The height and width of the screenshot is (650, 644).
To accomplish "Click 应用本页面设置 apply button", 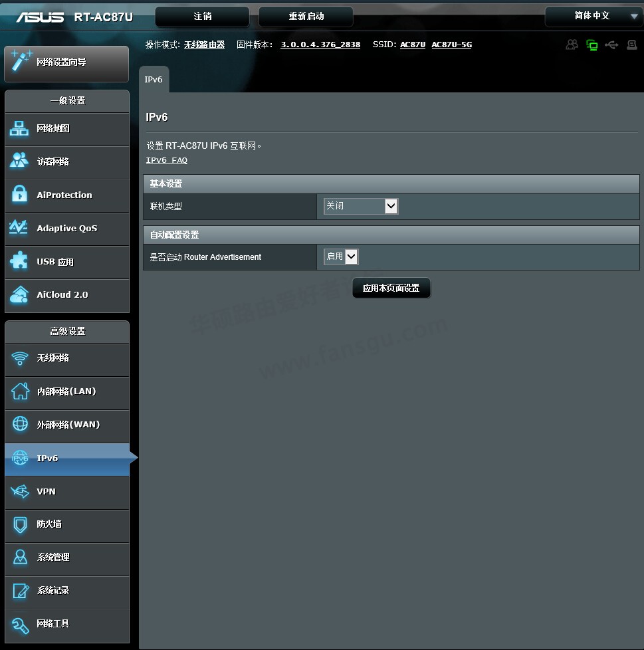I will pyautogui.click(x=391, y=288).
